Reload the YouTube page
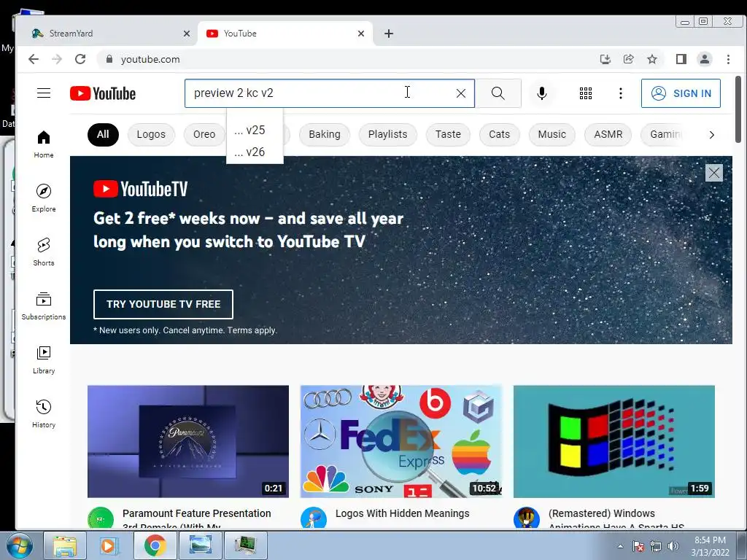Image resolution: width=747 pixels, height=560 pixels. 80,59
